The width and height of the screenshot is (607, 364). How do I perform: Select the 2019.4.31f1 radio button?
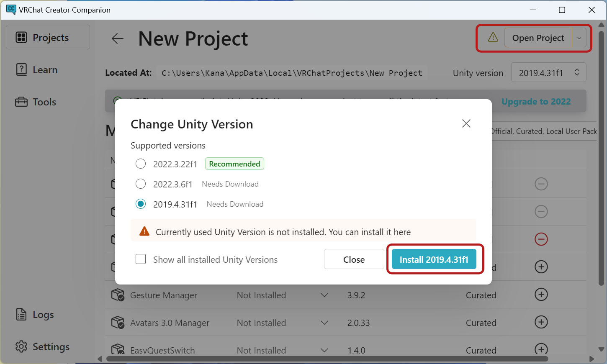[x=141, y=204]
